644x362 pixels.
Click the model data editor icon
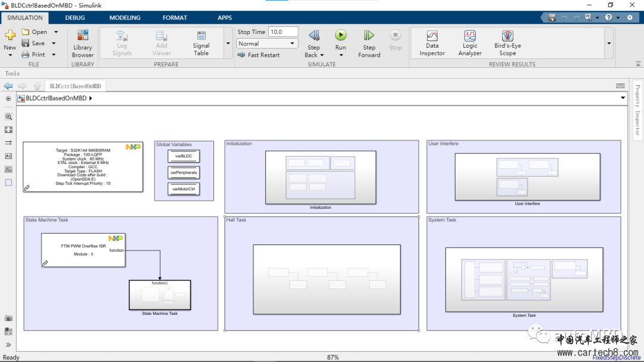[x=8, y=332]
